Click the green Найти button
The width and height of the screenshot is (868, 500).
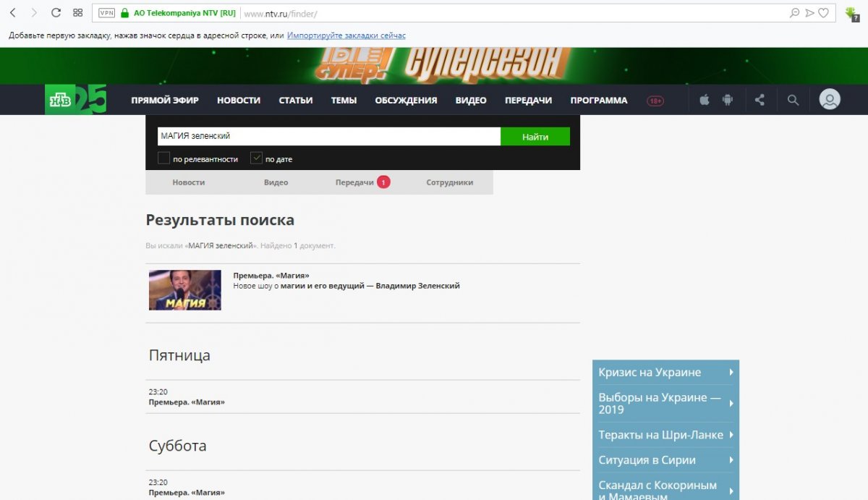click(535, 136)
